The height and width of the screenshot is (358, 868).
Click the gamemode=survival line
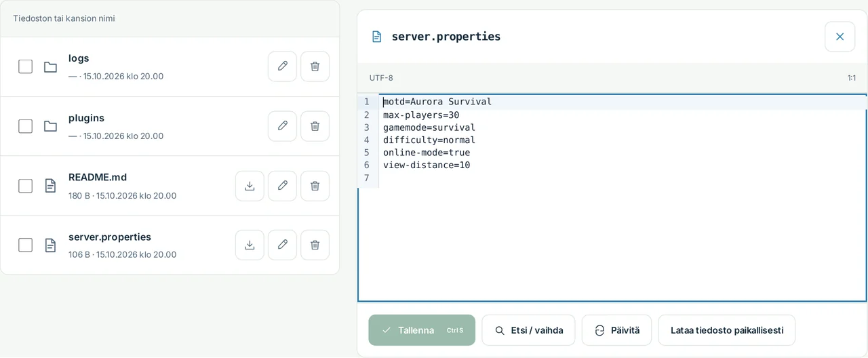(x=429, y=127)
